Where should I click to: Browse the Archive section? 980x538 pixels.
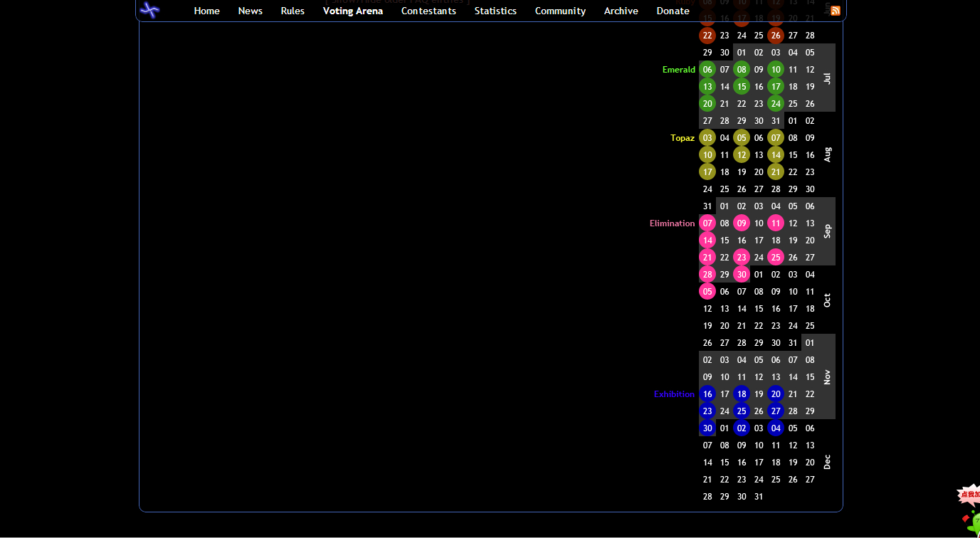point(621,11)
